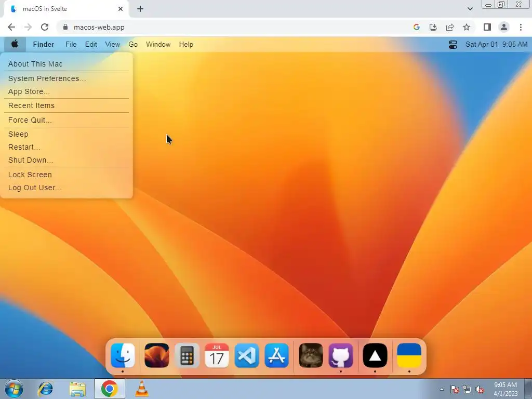Open the Vercel triangle dock icon

[x=375, y=355]
